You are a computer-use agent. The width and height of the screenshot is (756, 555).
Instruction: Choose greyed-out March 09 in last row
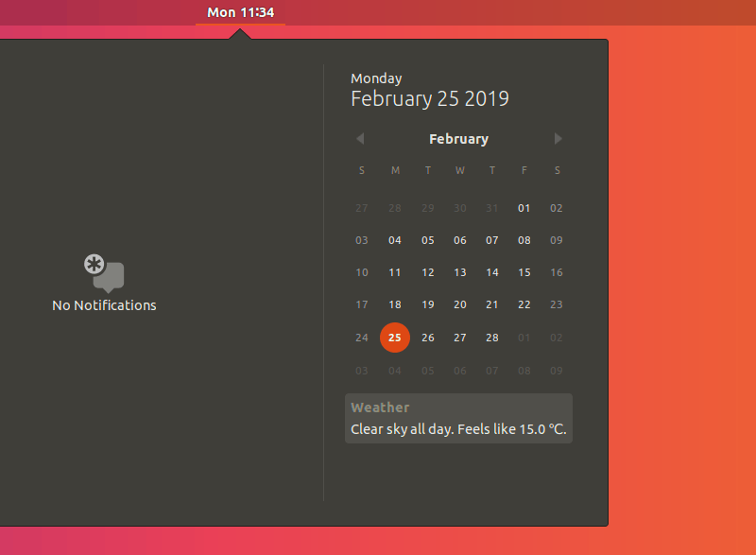coord(556,371)
